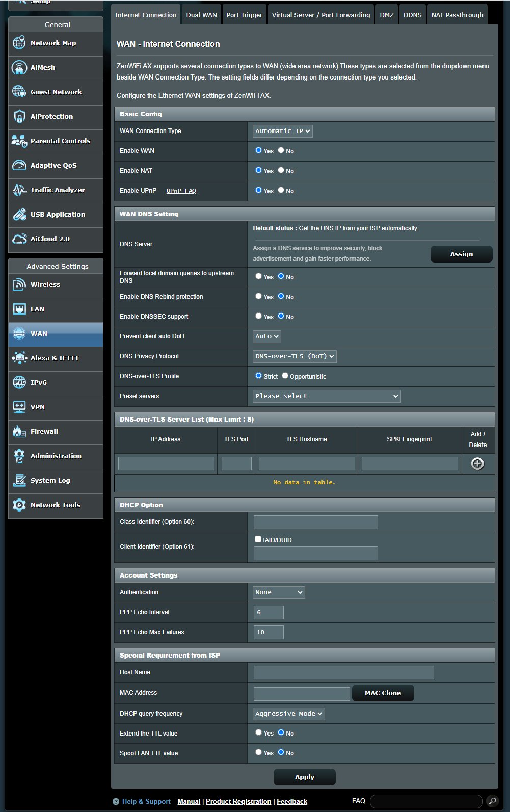This screenshot has height=812, width=510.
Task: Open the Authentication dropdown
Action: point(279,592)
